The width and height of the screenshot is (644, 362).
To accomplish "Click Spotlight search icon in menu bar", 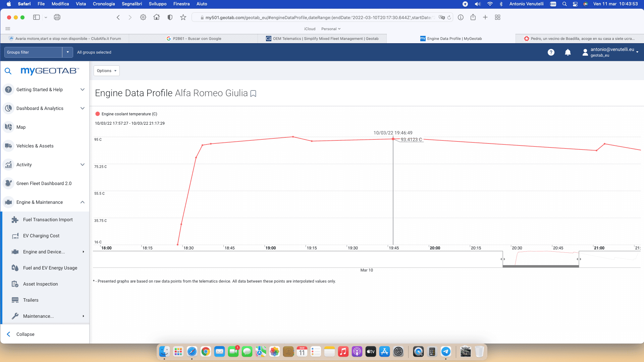I will [565, 4].
